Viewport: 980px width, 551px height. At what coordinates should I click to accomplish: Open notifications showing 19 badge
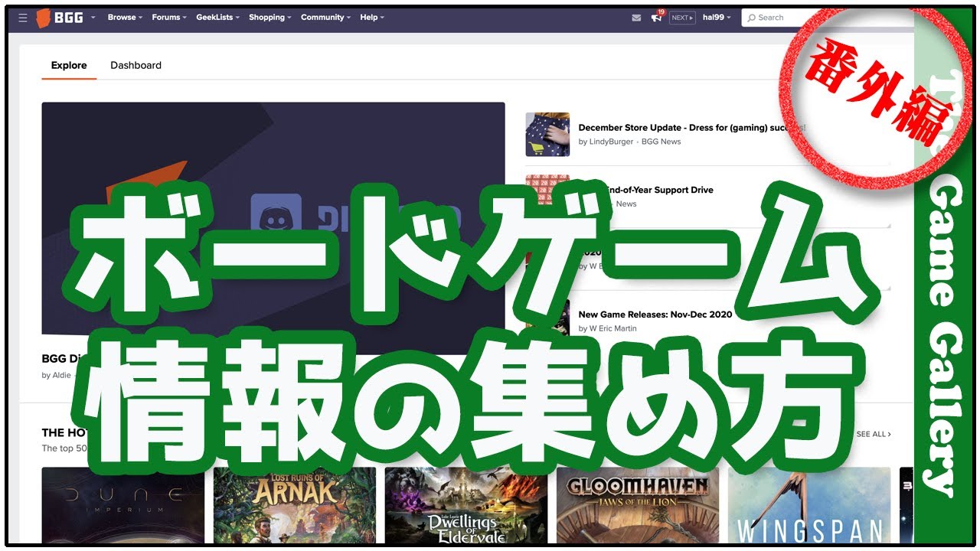pos(656,18)
